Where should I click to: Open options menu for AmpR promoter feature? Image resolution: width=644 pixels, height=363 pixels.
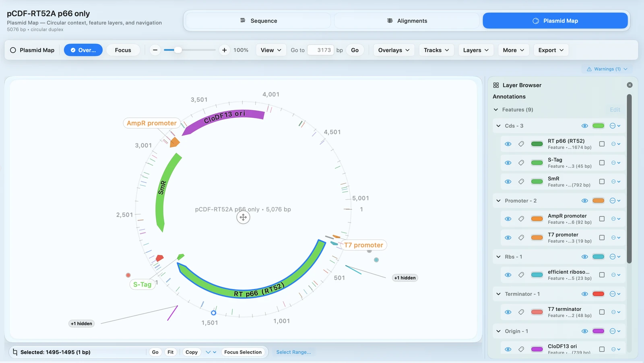click(616, 219)
